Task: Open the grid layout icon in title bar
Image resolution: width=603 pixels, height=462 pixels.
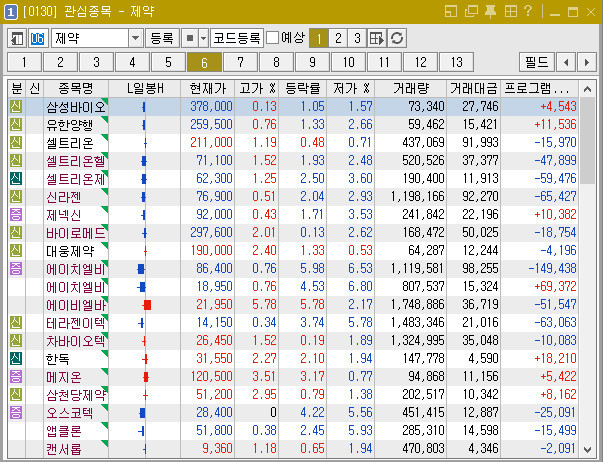Action: click(511, 12)
